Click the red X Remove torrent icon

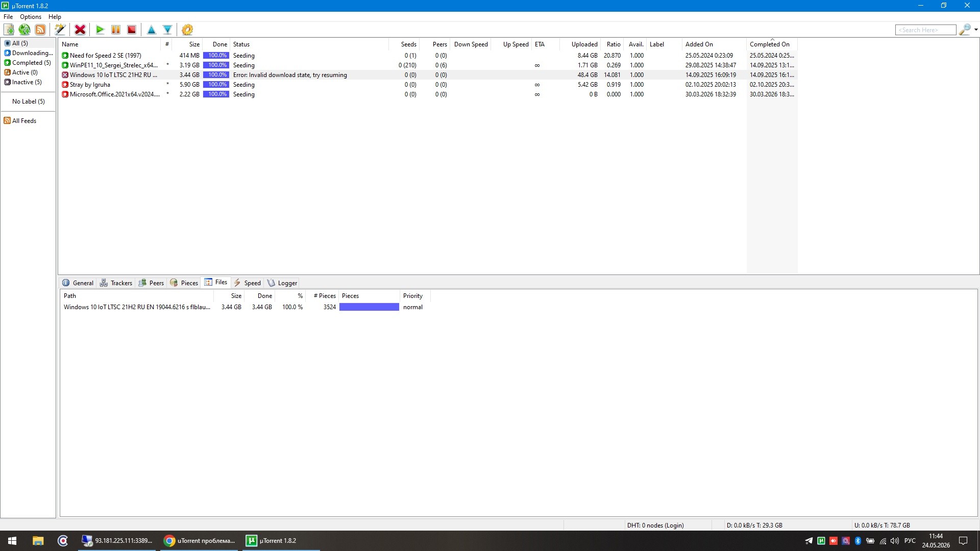point(80,30)
